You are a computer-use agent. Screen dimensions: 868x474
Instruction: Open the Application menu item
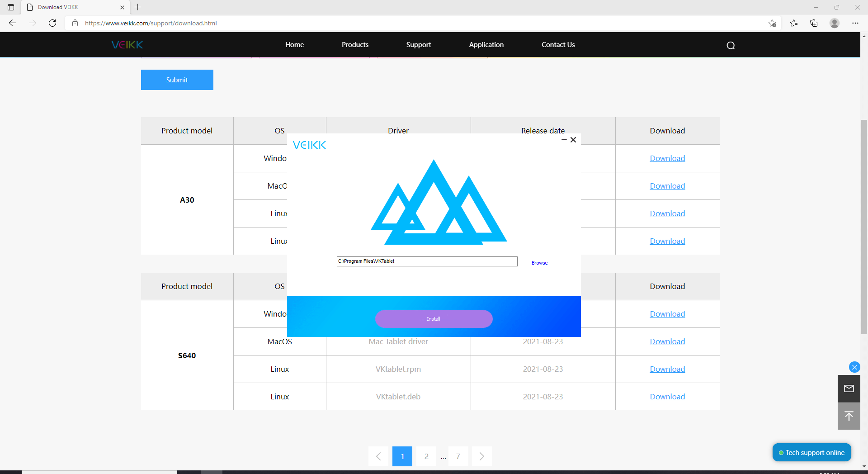(486, 45)
